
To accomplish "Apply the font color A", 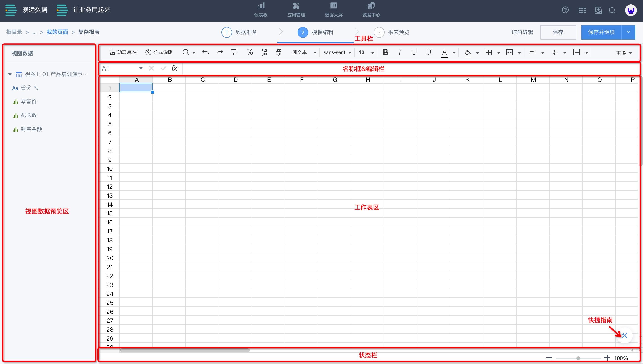I will 444,53.
